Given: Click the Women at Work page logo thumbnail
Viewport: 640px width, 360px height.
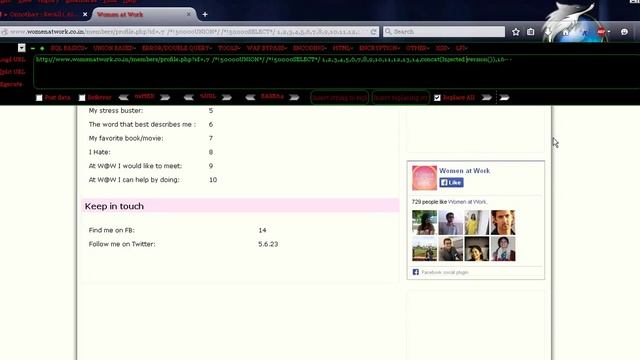Looking at the screenshot, I should coord(424,178).
